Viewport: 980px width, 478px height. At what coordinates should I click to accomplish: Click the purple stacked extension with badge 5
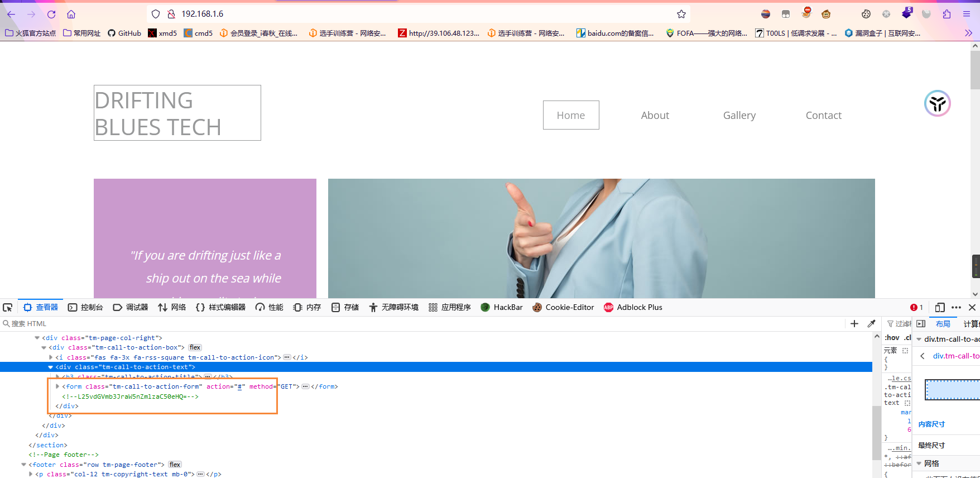tap(907, 13)
